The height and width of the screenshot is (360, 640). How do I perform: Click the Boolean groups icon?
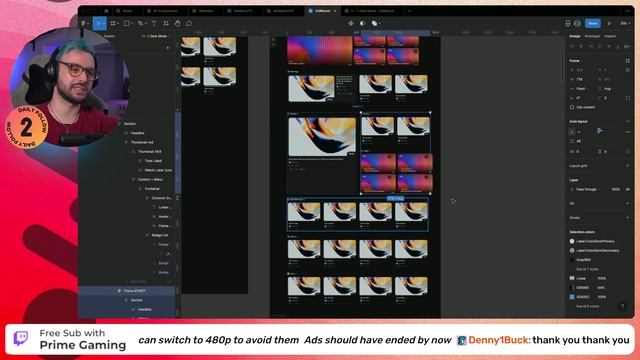(374, 24)
